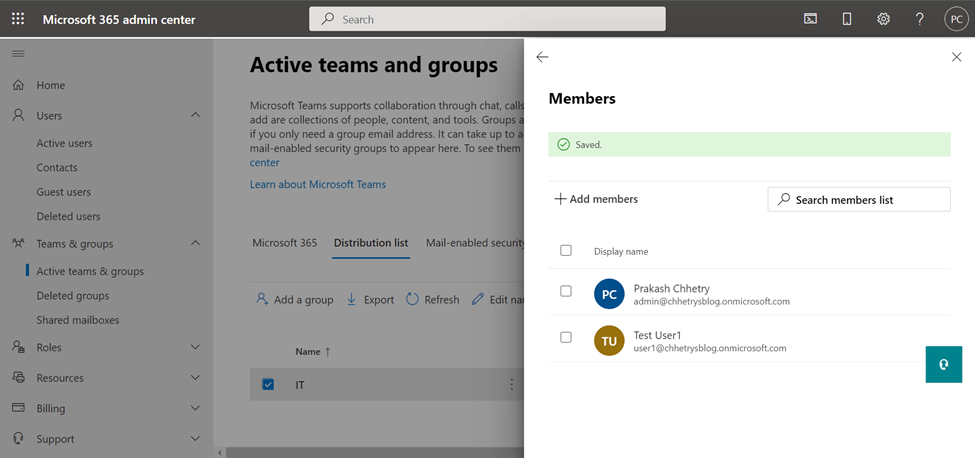Click the Resources printer icon
Screen dimensions: 975x458
point(19,378)
